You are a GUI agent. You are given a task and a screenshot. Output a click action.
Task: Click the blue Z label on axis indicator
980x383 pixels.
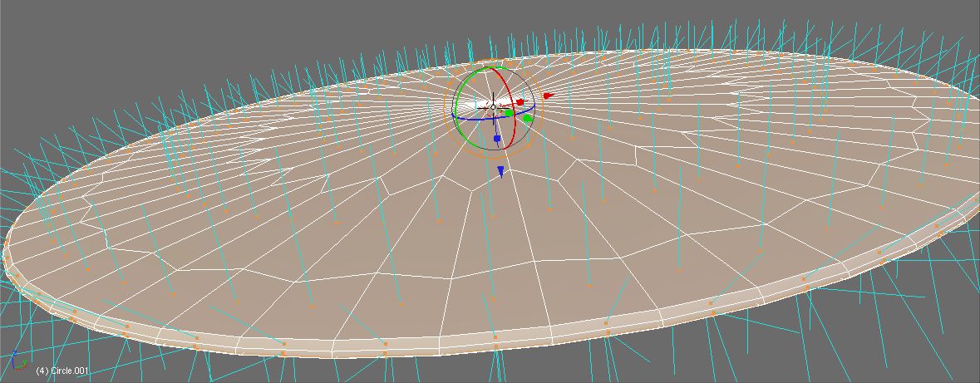(14, 355)
